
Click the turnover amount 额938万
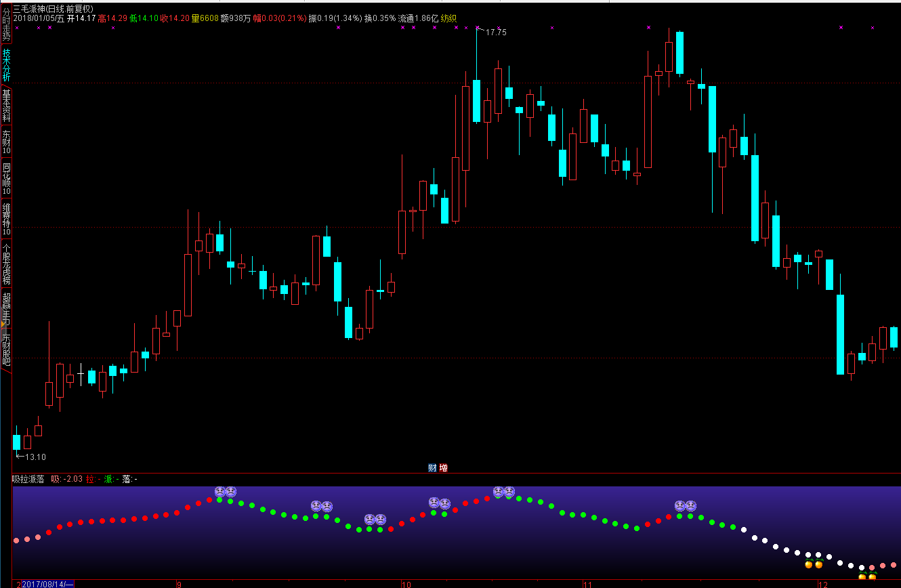pyautogui.click(x=236, y=18)
